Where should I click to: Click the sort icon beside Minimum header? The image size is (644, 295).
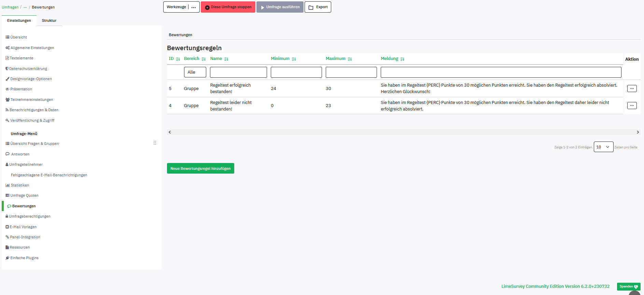(294, 59)
